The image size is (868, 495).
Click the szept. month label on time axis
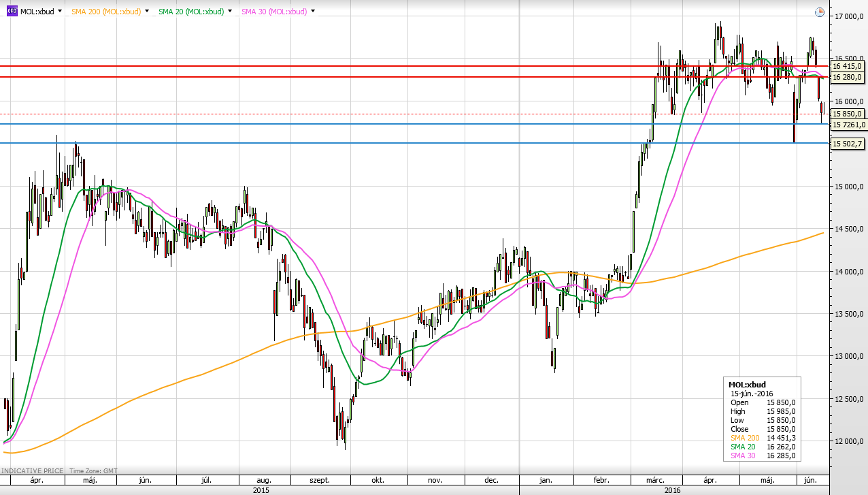click(x=320, y=479)
